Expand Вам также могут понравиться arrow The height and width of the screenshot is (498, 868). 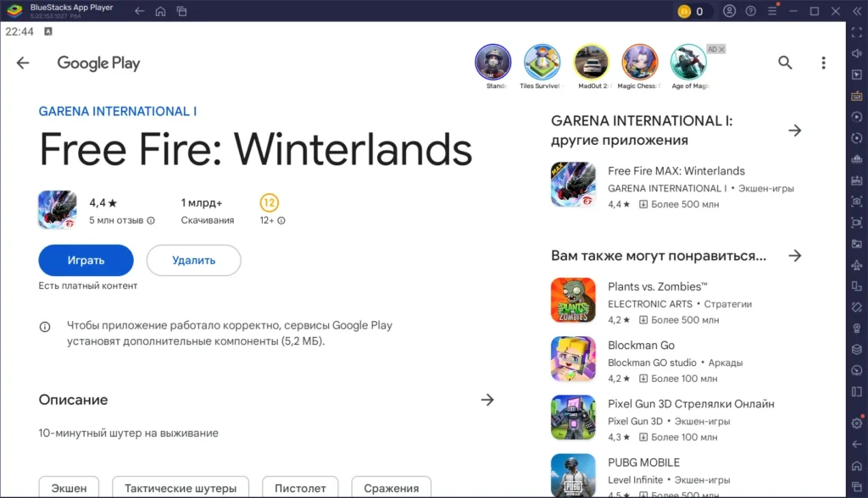click(794, 256)
